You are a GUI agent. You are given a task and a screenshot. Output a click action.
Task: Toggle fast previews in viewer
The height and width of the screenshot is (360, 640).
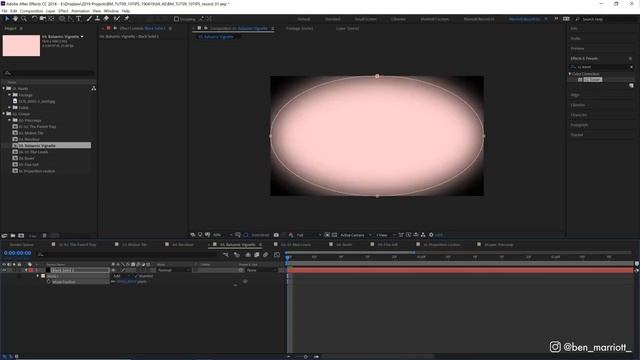click(x=409, y=235)
